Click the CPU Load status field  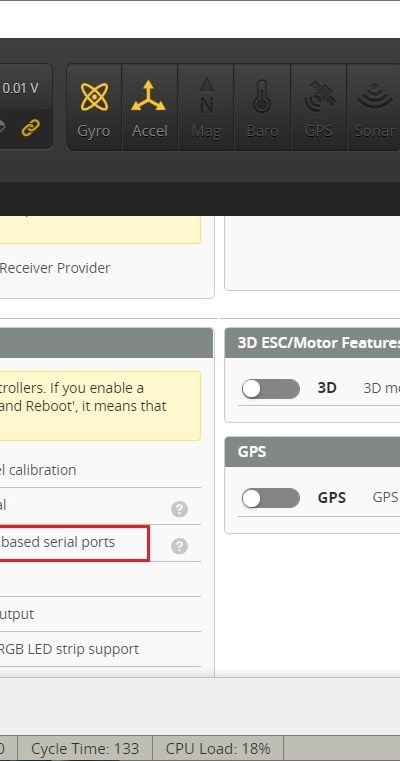point(218,748)
